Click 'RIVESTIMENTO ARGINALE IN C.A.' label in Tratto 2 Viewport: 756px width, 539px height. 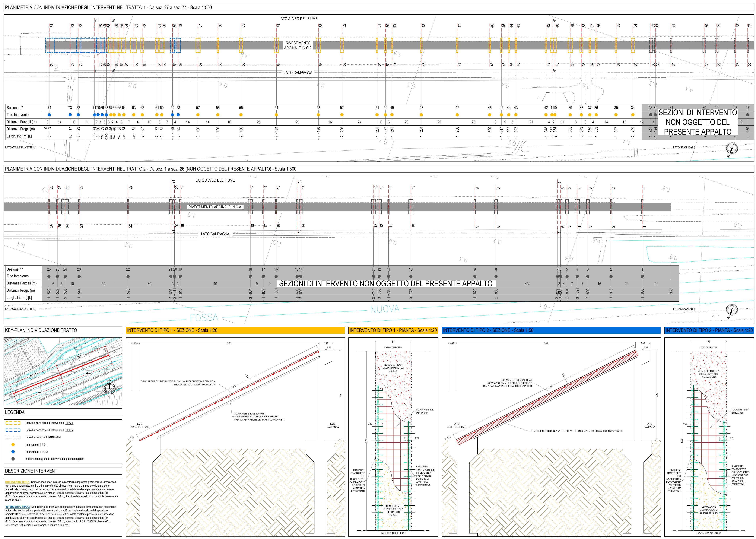tap(215, 207)
